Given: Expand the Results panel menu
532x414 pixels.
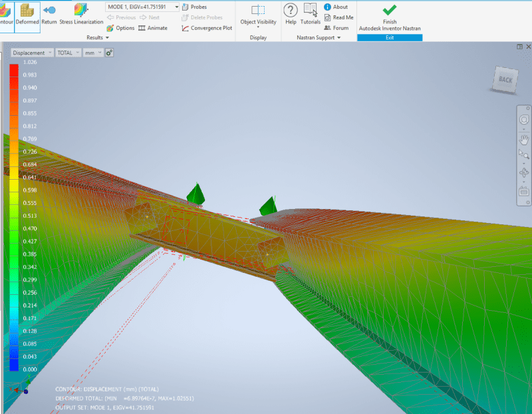Looking at the screenshot, I should pyautogui.click(x=98, y=37).
